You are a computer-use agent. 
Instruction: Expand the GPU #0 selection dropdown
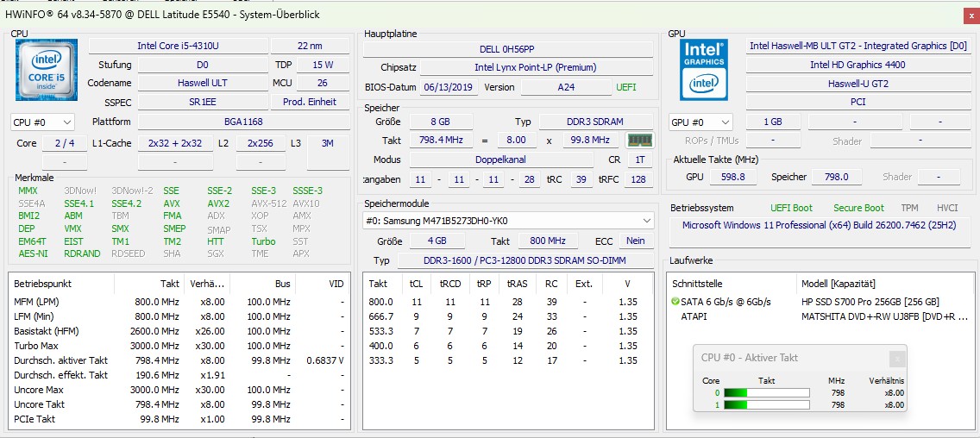pos(700,122)
